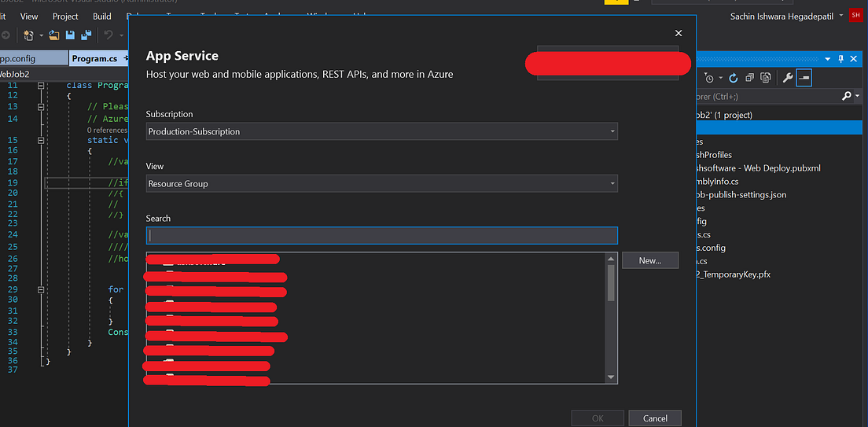The width and height of the screenshot is (868, 427).
Task: Close the App Service dialog
Action: point(679,33)
